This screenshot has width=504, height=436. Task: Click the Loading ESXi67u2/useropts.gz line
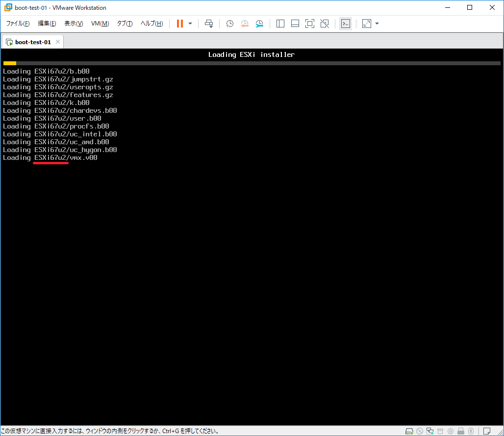58,87
